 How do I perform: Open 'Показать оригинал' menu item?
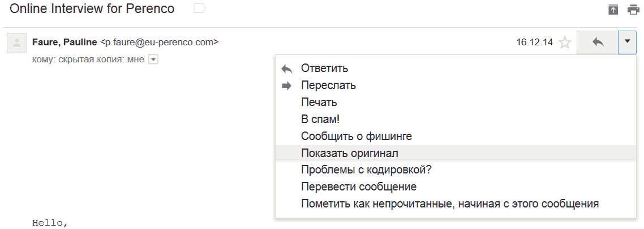pyautogui.click(x=350, y=154)
